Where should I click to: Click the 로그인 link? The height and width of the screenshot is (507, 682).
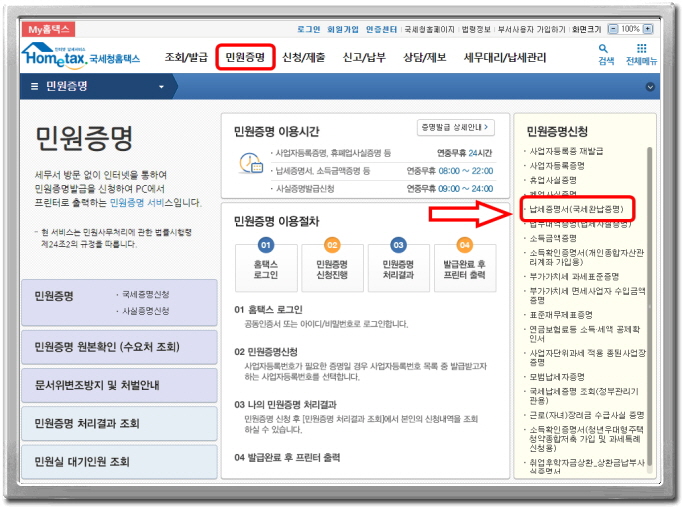[308, 29]
